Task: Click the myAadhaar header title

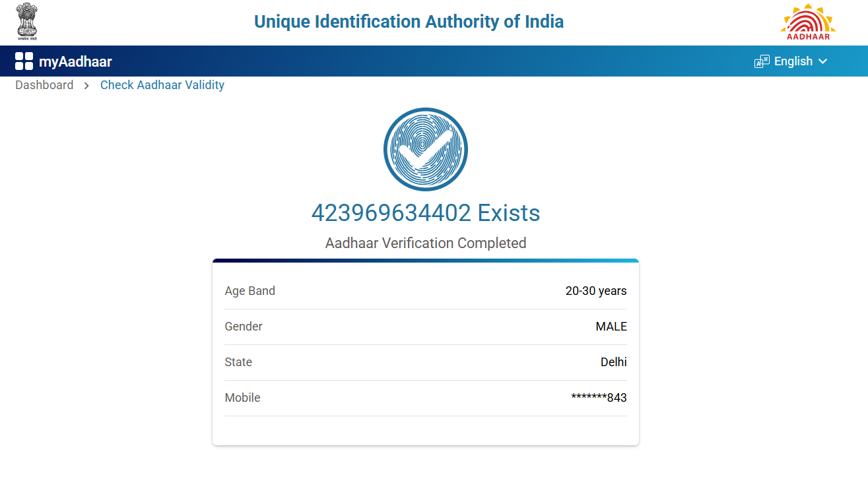Action: [x=75, y=62]
